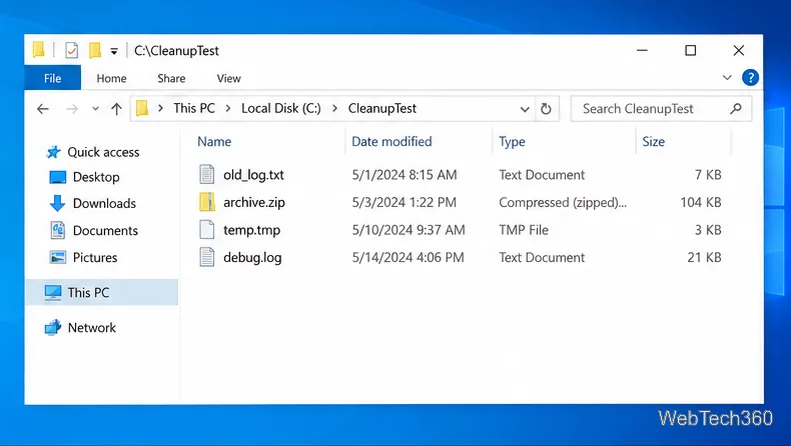This screenshot has height=446, width=791.
Task: Expand the recent locations dropdown arrow
Action: tap(95, 108)
